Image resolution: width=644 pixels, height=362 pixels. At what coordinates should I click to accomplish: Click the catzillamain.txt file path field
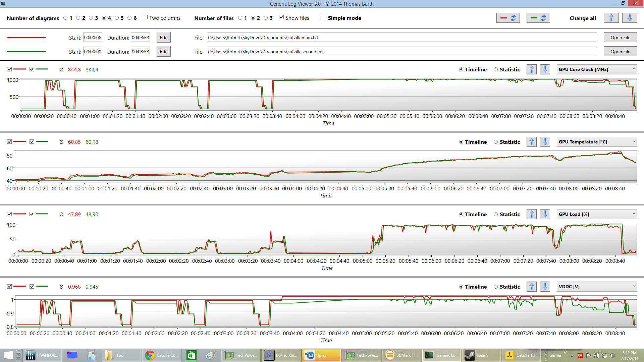[x=402, y=38]
